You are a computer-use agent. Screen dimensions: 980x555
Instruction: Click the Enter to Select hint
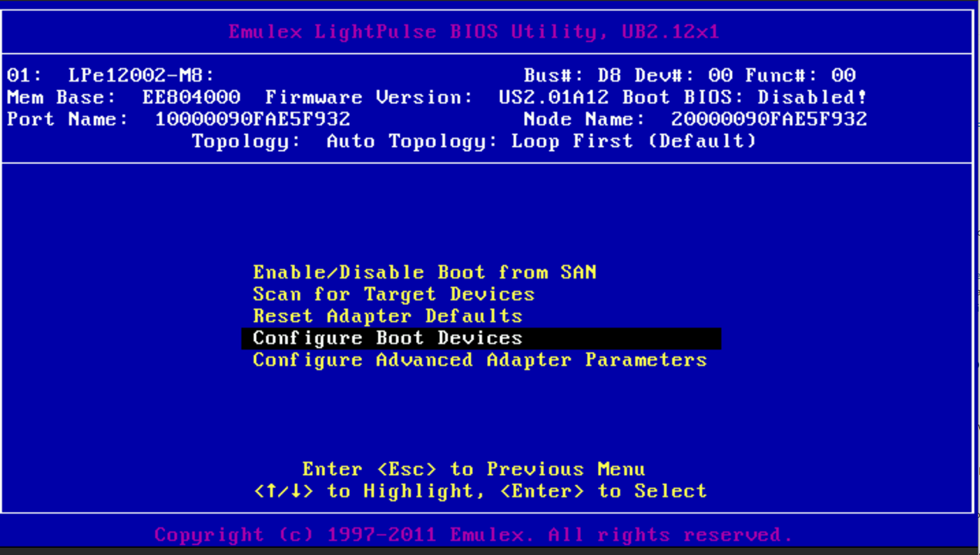(x=603, y=492)
